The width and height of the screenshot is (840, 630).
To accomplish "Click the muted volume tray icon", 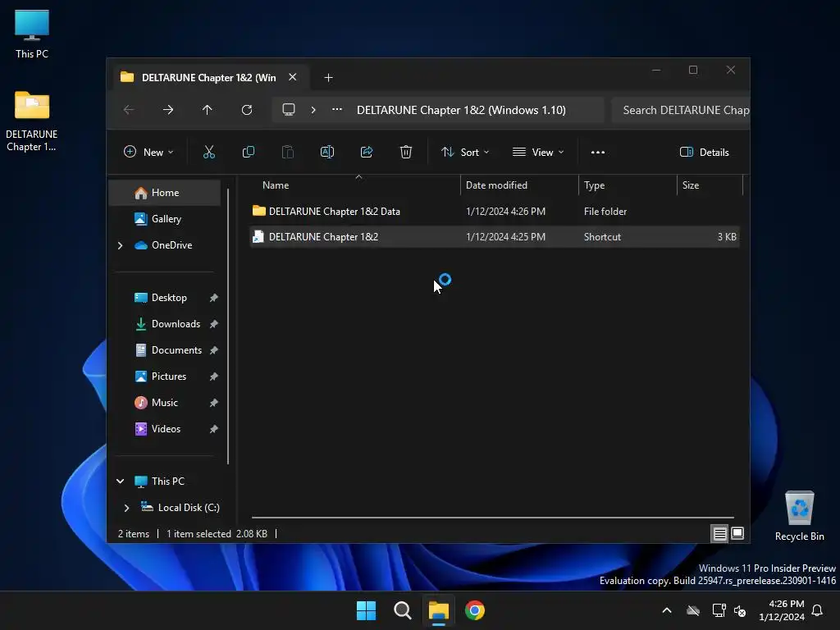I will (740, 610).
